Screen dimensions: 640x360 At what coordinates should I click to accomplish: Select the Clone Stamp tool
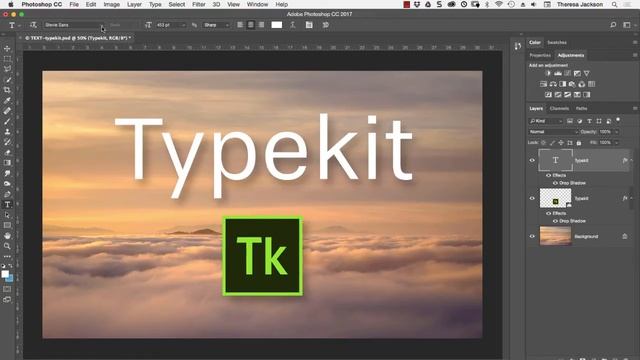pos(7,131)
